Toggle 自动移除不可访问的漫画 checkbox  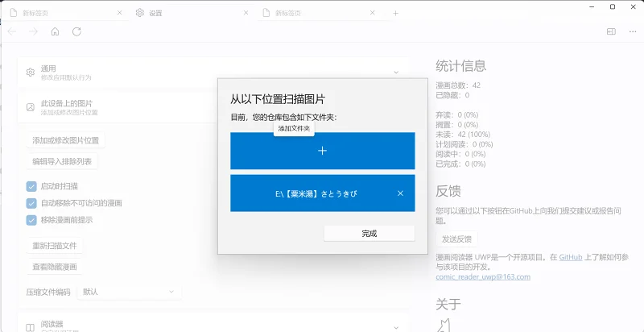tap(31, 203)
